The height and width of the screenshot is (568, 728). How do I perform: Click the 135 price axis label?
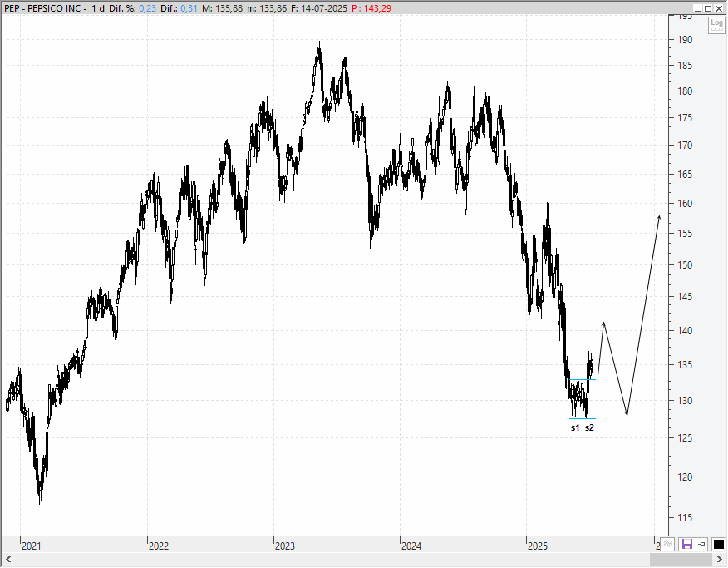[x=685, y=365]
